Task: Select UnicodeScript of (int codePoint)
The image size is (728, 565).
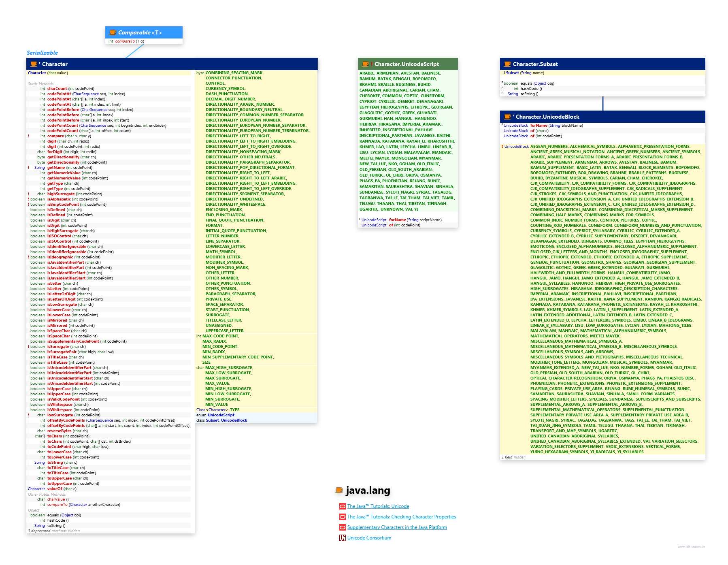Action: coord(391,225)
